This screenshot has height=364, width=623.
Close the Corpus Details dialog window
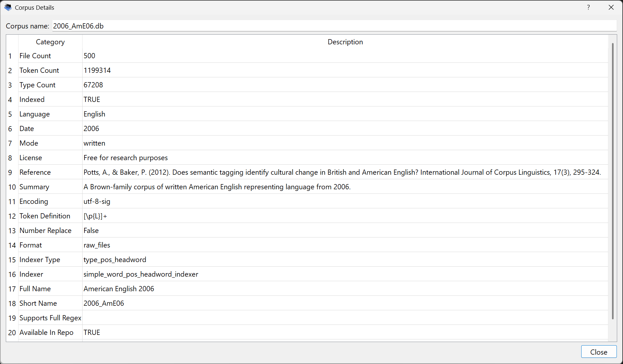[x=611, y=7]
